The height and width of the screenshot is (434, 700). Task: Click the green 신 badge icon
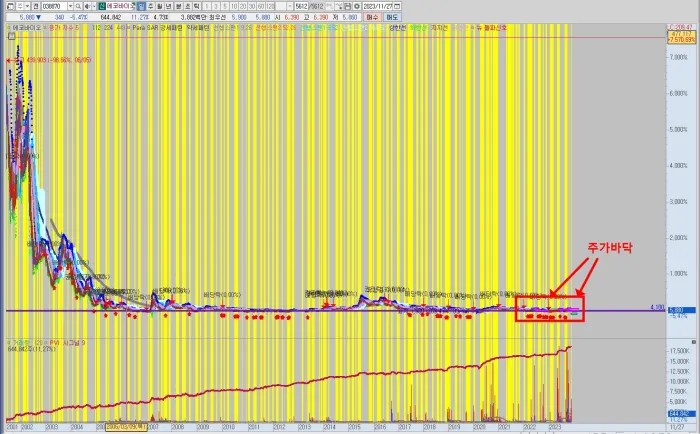[x=102, y=6]
